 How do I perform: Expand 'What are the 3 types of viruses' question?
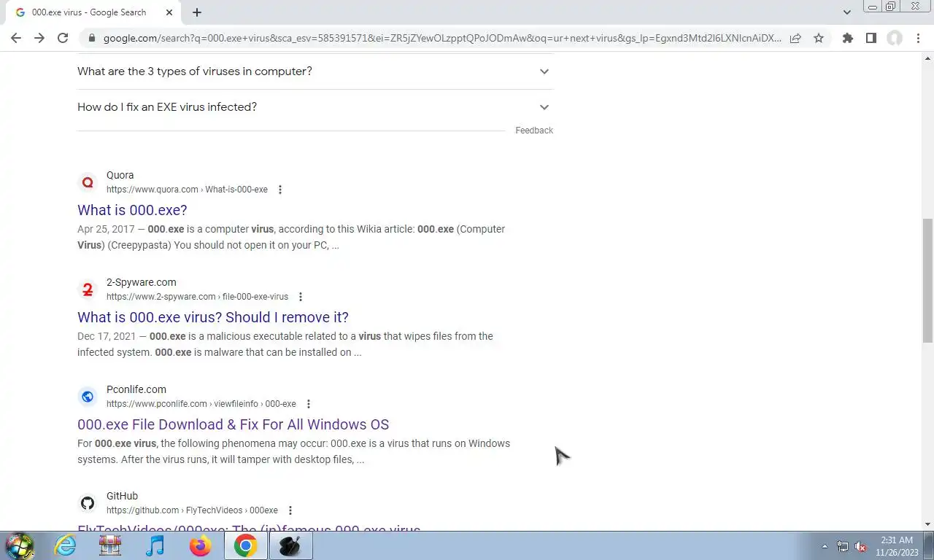[x=315, y=71]
